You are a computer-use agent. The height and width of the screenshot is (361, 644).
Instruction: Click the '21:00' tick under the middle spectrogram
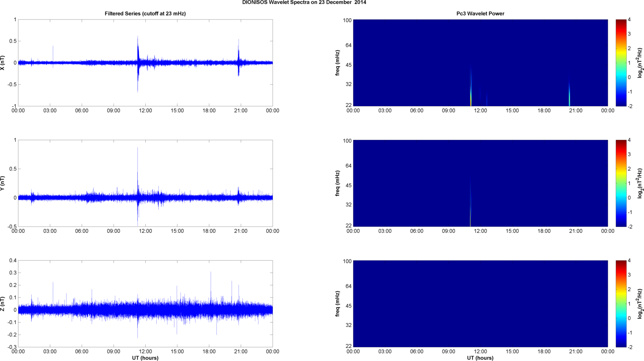click(576, 231)
